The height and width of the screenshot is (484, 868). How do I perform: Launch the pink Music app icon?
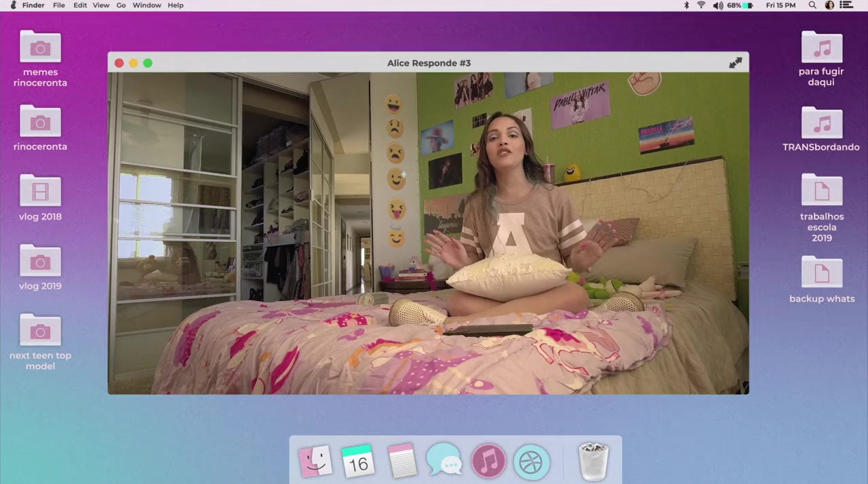point(488,462)
